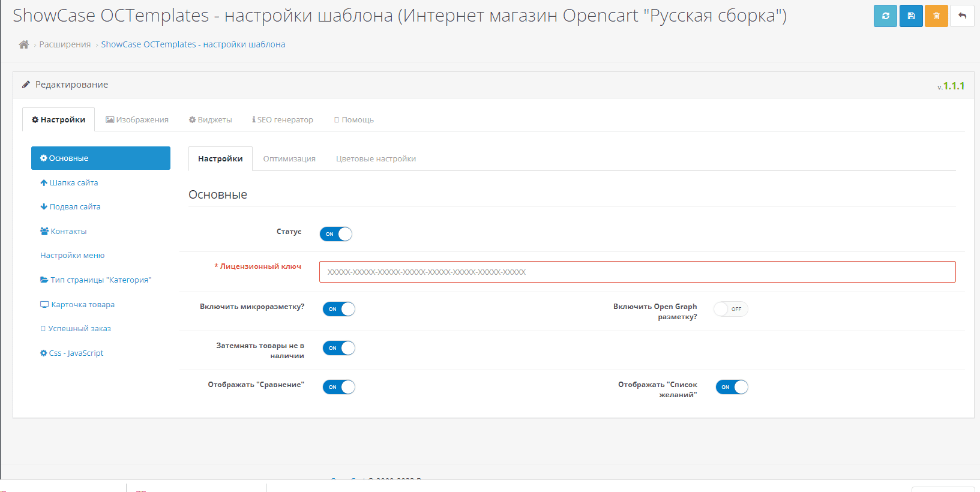Toggle the Статус switch off
The image size is (980, 492).
[336, 234]
